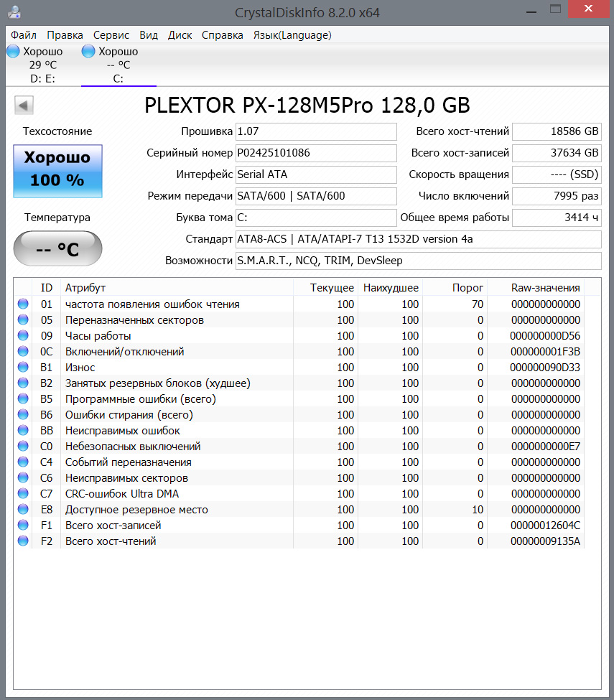This screenshot has width=614, height=700.
Task: Click status orb of attribute B1 row
Action: tap(23, 367)
